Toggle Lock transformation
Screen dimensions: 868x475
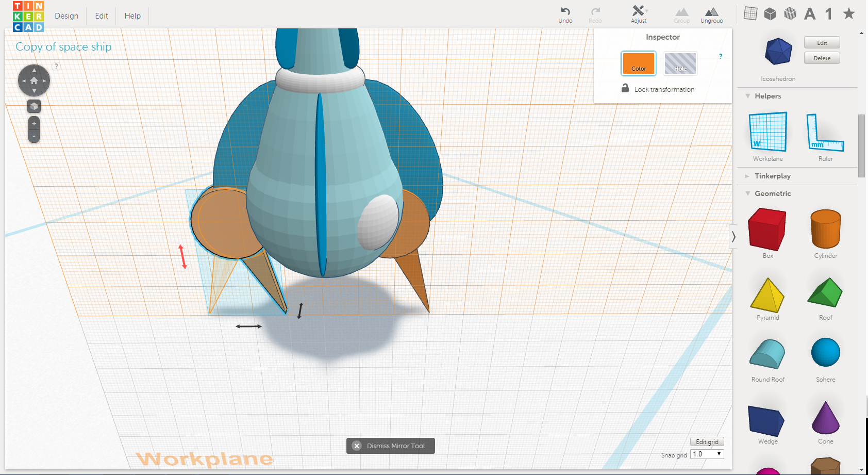pos(658,89)
